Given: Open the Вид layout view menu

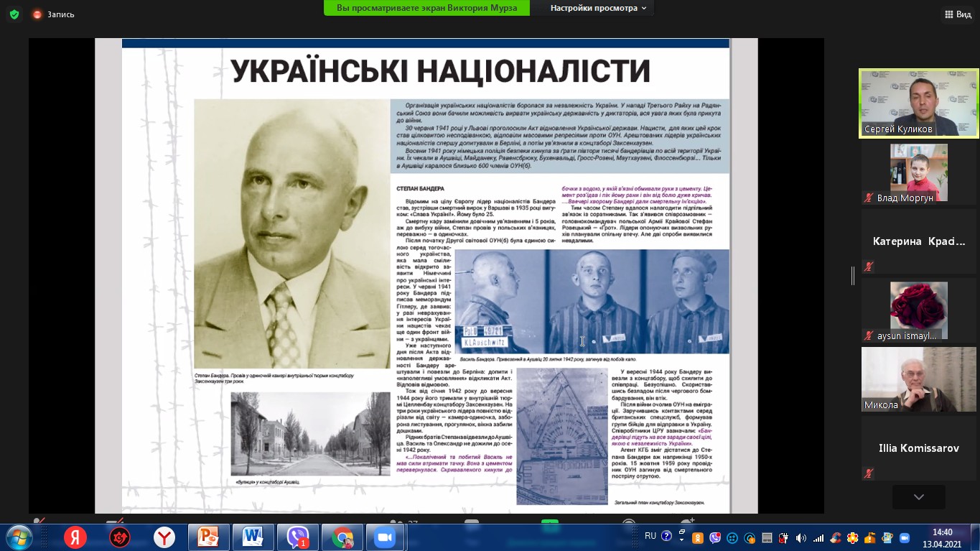Looking at the screenshot, I should pyautogui.click(x=958, y=14).
